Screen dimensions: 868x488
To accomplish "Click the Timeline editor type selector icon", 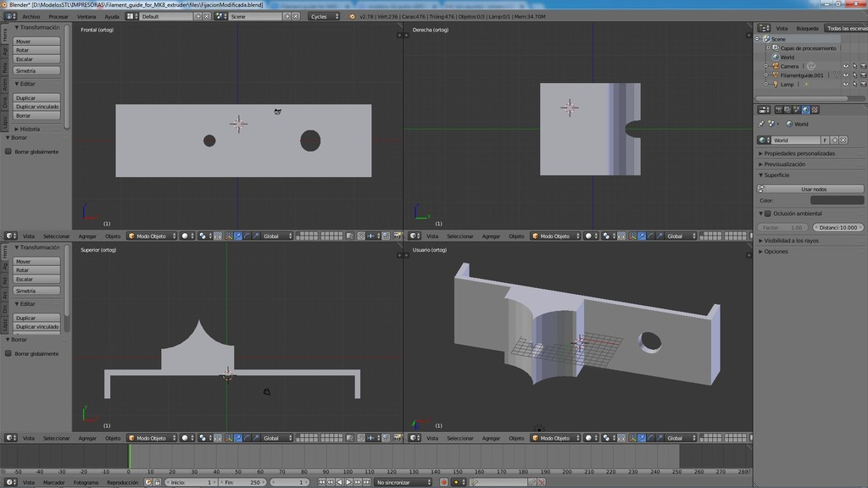I will 9,481.
